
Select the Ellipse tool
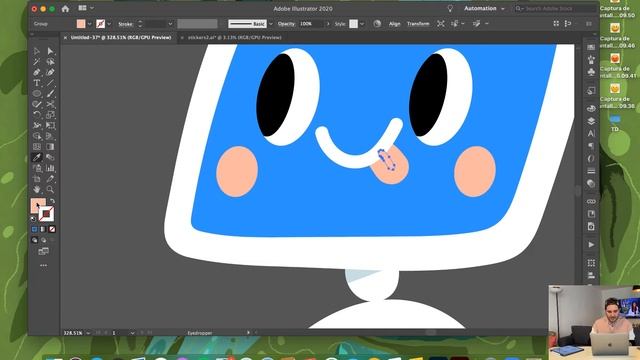[37, 93]
